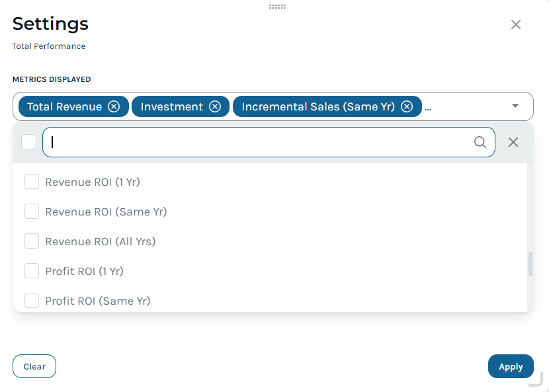
Task: Click the search magnifier icon
Action: pyautogui.click(x=480, y=142)
